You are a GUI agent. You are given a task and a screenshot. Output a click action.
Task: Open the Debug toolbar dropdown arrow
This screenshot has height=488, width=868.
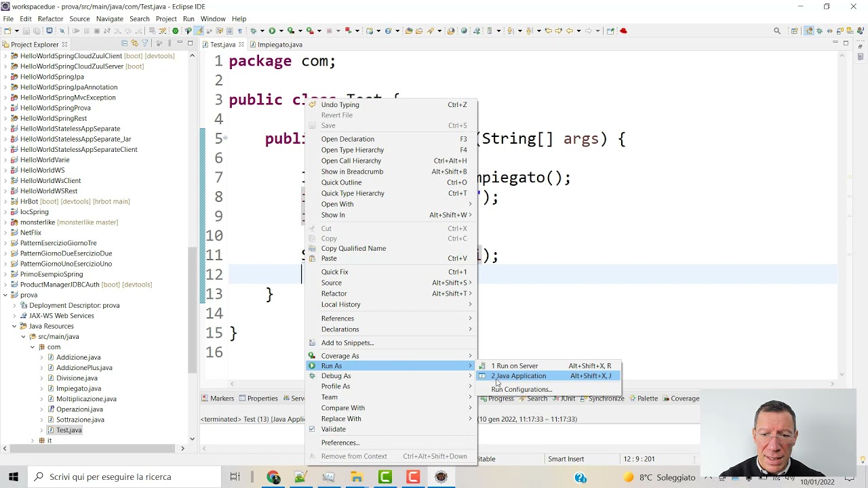262,30
